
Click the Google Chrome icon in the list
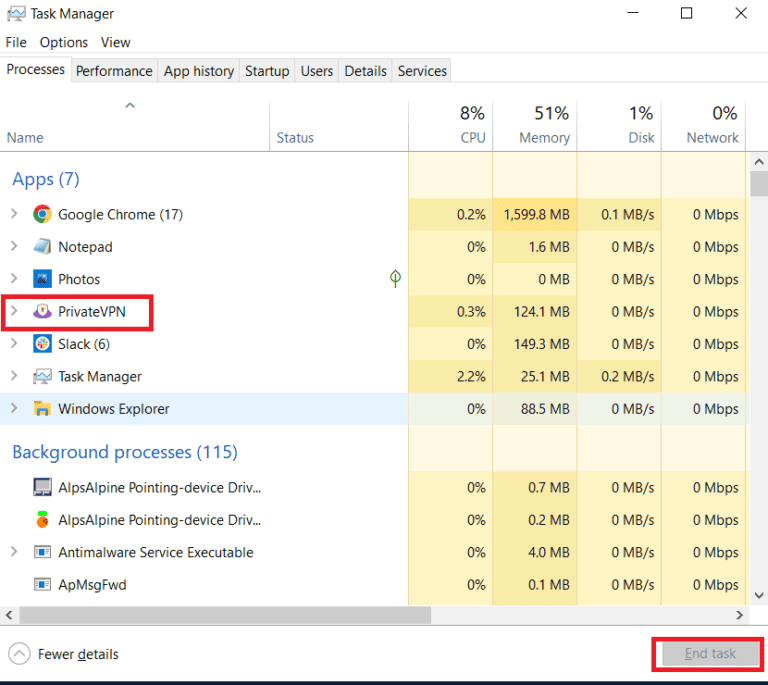42,214
